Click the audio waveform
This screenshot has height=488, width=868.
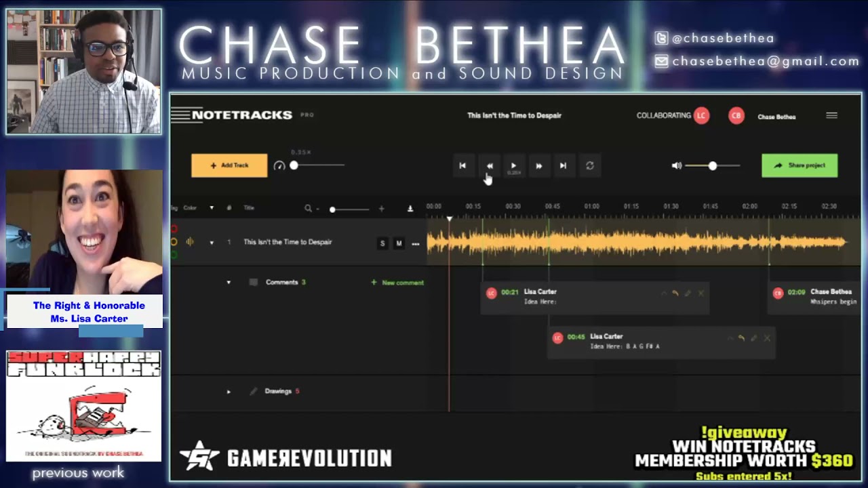point(637,242)
